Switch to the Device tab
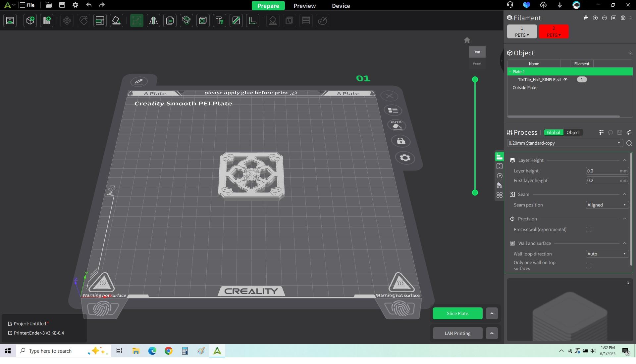 pos(341,6)
